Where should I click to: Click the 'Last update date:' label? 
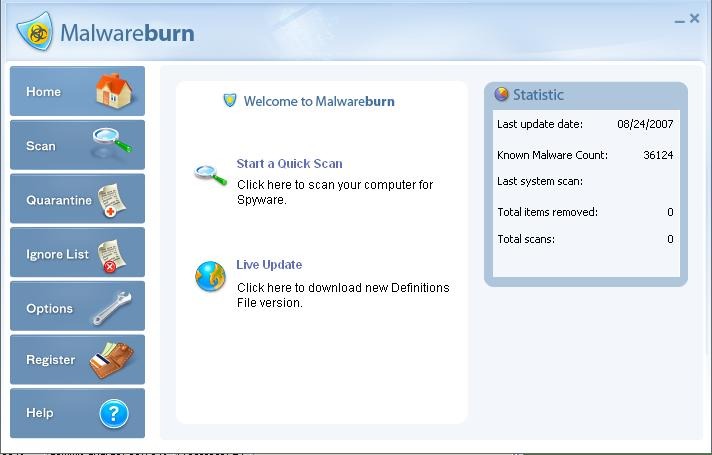coord(540,124)
